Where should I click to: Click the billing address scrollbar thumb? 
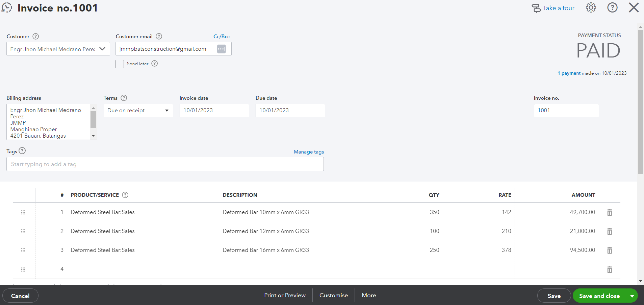(x=94, y=119)
